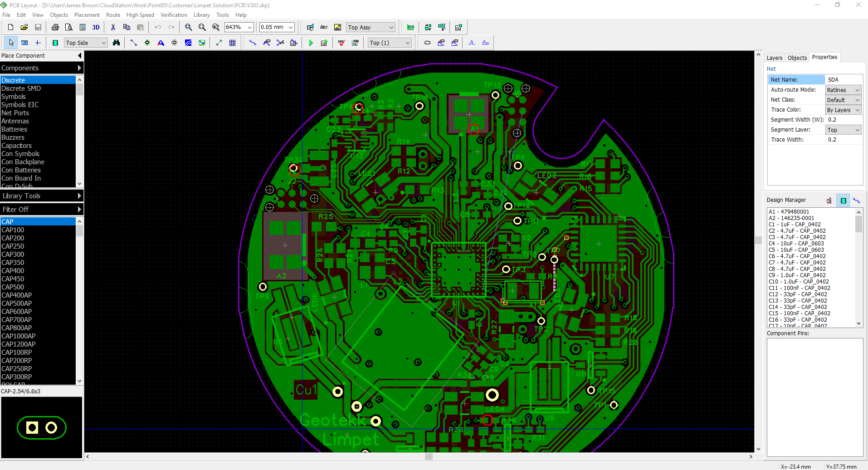
Task: Select the place text ABC tool
Action: [x=324, y=27]
